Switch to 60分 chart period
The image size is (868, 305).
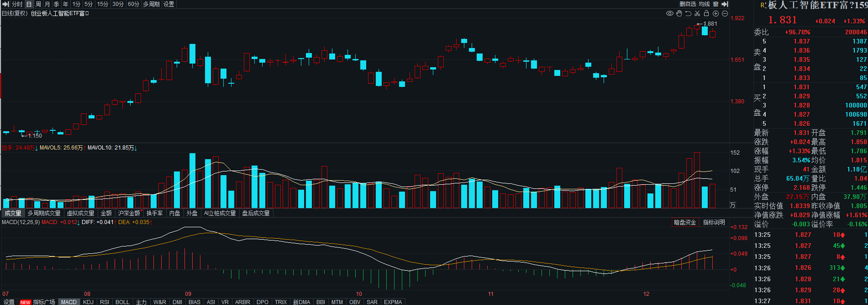click(133, 4)
